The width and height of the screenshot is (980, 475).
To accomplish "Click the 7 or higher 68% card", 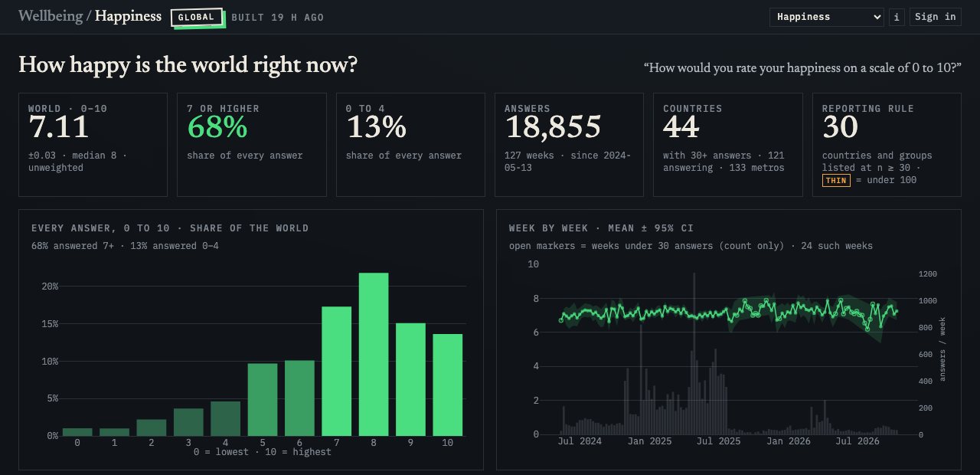I will (x=252, y=145).
